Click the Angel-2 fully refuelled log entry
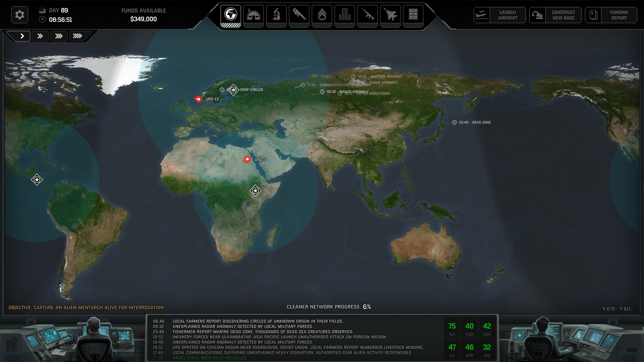The height and width of the screenshot is (362, 644). 200,358
